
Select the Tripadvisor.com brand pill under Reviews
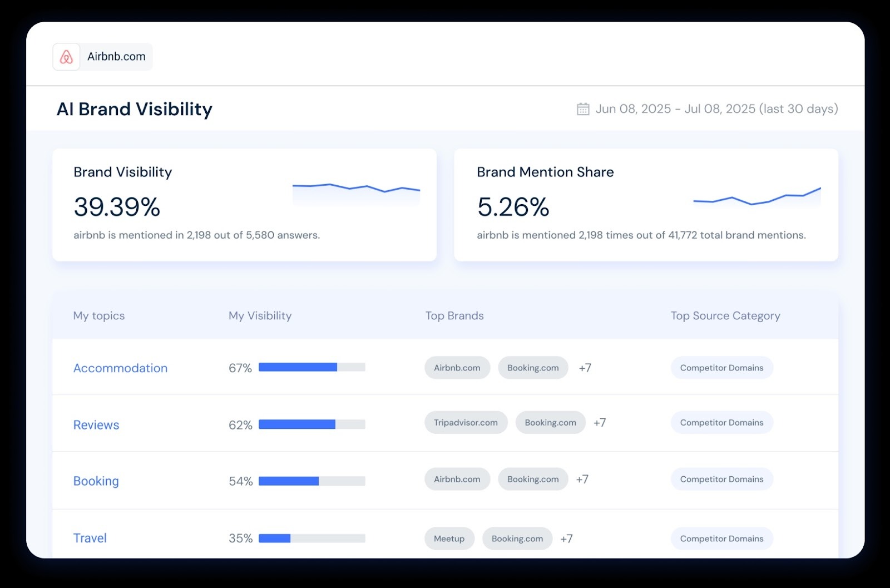click(466, 422)
